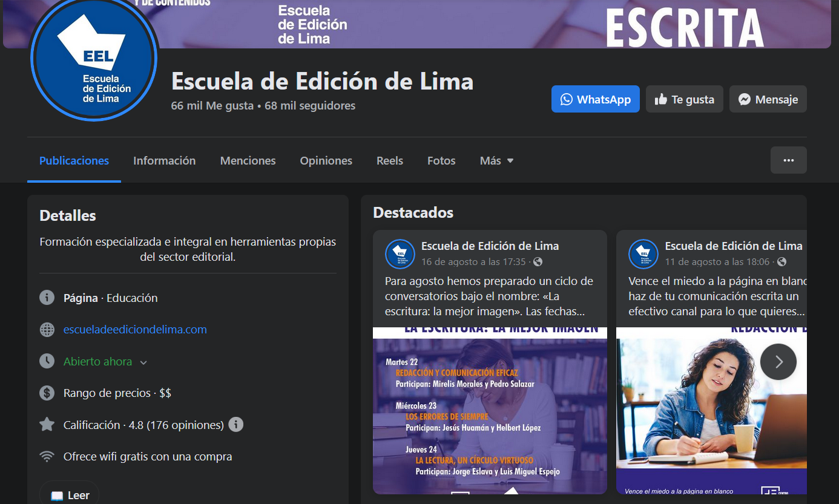Send a message via Mensaje button

point(768,99)
